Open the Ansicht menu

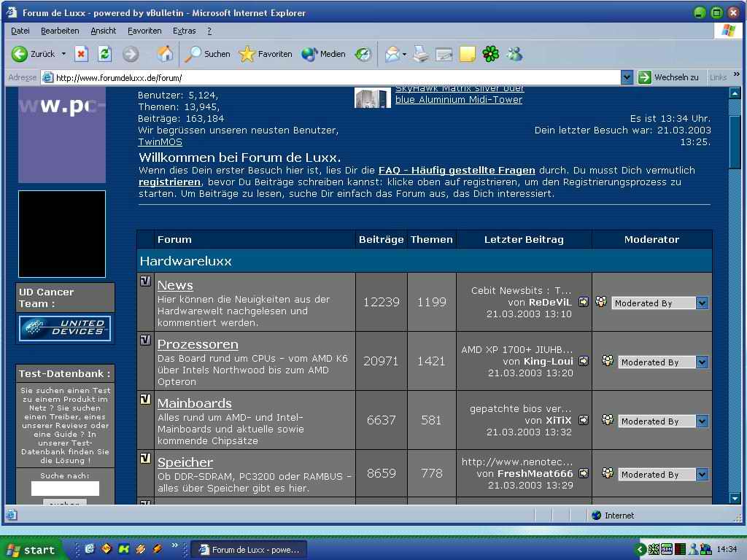[x=104, y=31]
